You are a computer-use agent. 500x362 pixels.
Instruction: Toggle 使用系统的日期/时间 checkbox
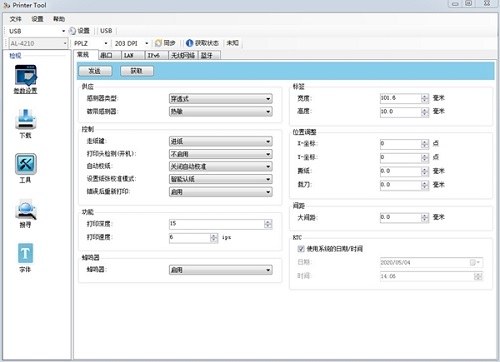[x=301, y=249]
